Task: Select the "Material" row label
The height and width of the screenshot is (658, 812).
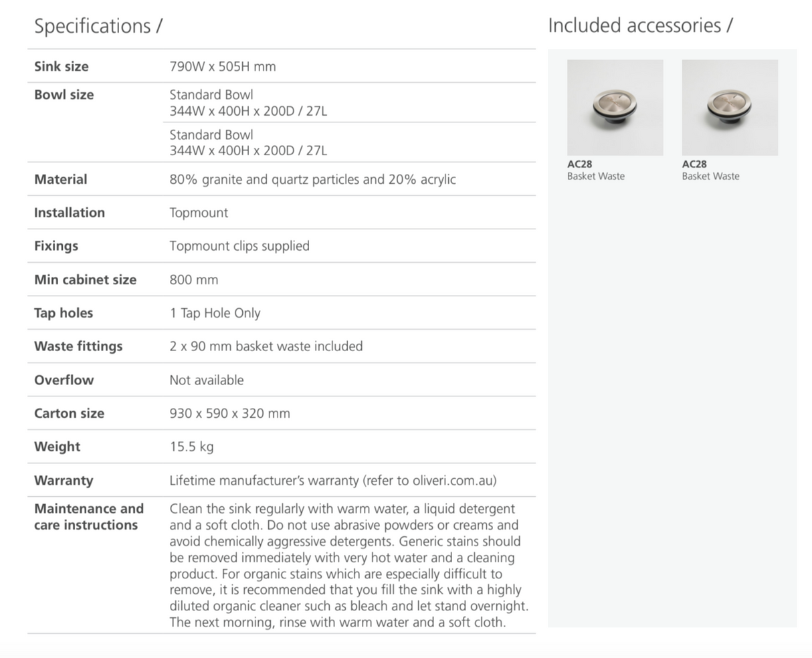Action: [x=61, y=179]
